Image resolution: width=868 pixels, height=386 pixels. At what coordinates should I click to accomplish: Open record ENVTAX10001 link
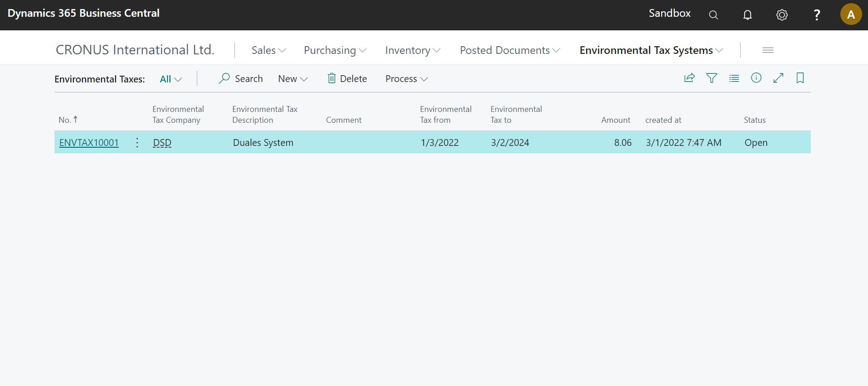[89, 143]
